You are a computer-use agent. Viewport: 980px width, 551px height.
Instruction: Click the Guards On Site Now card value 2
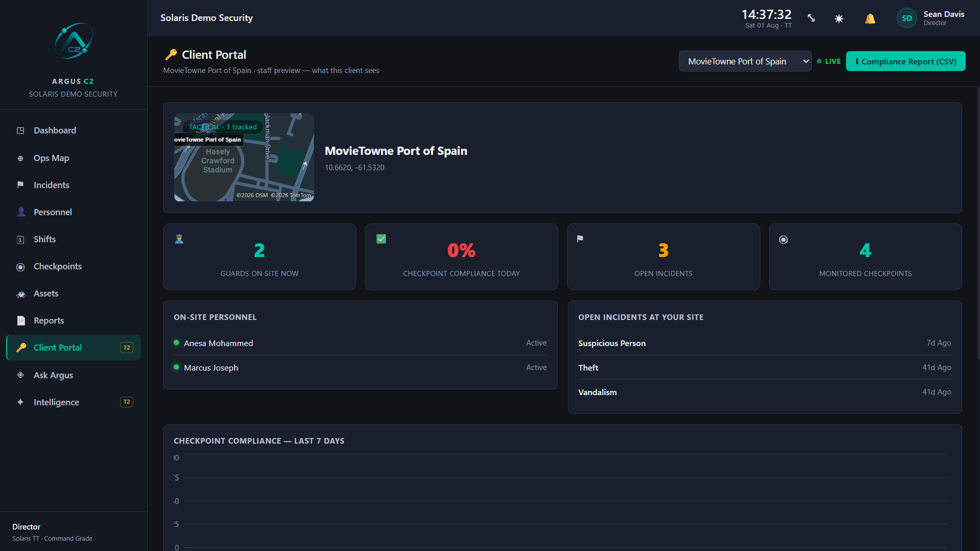(260, 250)
